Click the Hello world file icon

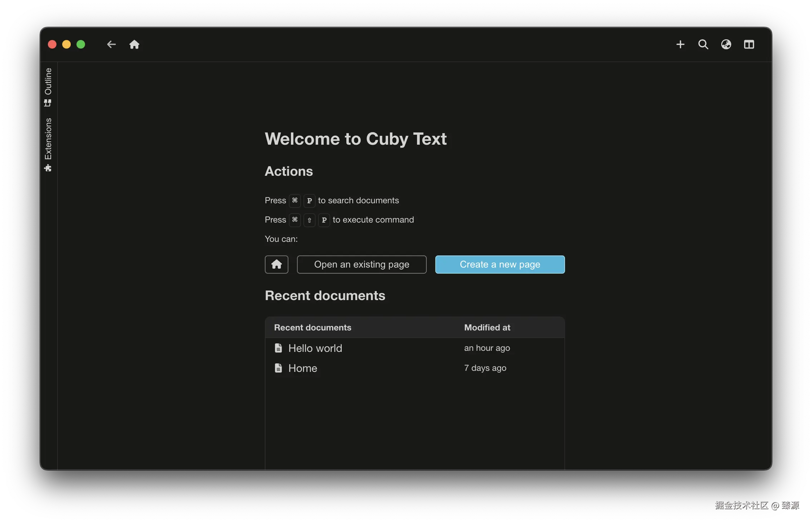pyautogui.click(x=278, y=348)
